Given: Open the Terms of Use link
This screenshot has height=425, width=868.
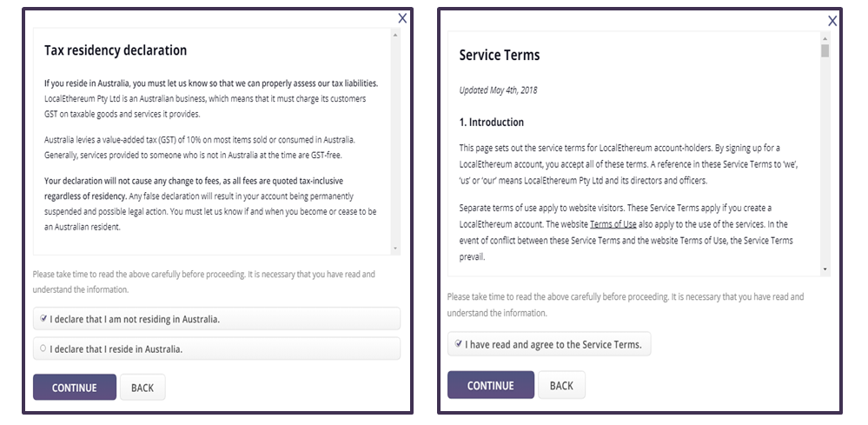Looking at the screenshot, I should pyautogui.click(x=613, y=224).
